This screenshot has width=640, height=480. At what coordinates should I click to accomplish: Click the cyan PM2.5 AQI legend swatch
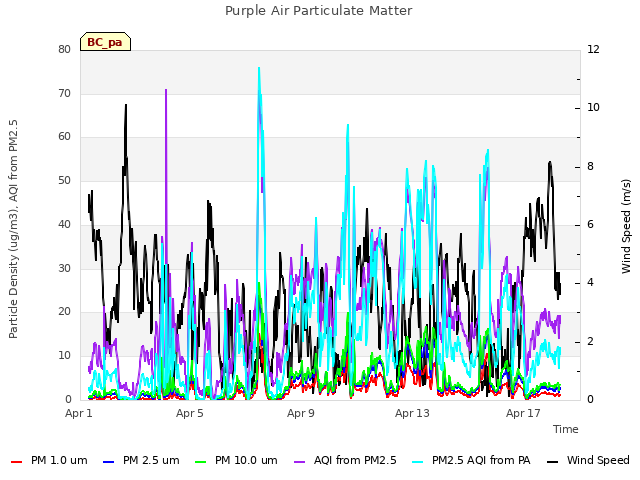coord(418,462)
